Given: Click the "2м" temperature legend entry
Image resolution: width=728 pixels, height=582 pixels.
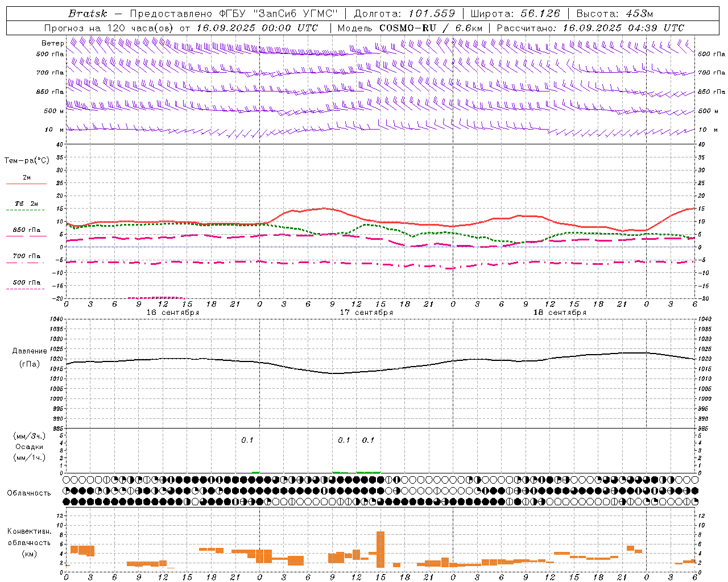Looking at the screenshot, I should click(x=27, y=178).
